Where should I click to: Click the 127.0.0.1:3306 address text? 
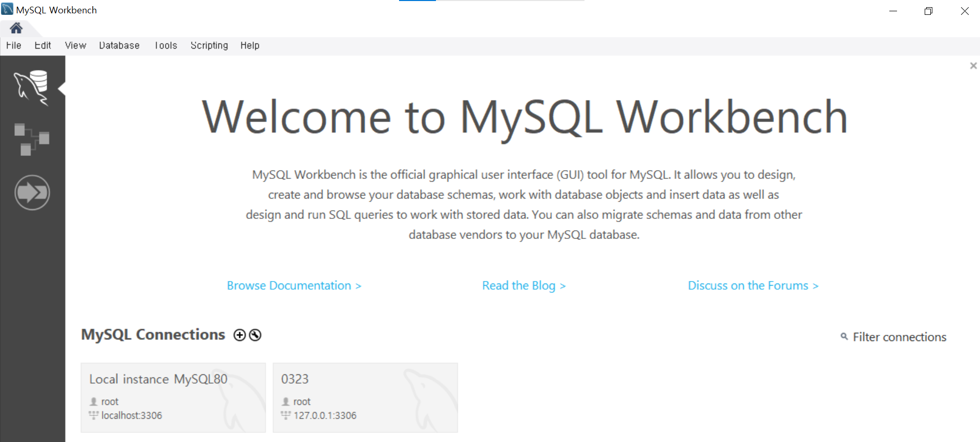click(325, 415)
